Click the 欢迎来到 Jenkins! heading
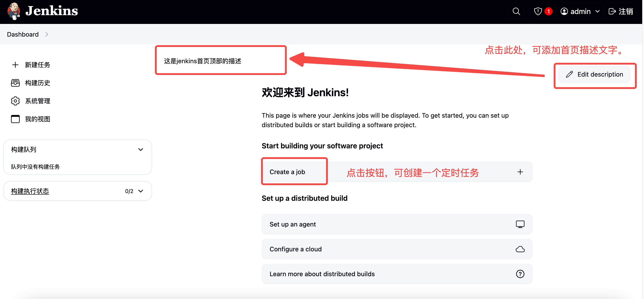 pos(305,93)
